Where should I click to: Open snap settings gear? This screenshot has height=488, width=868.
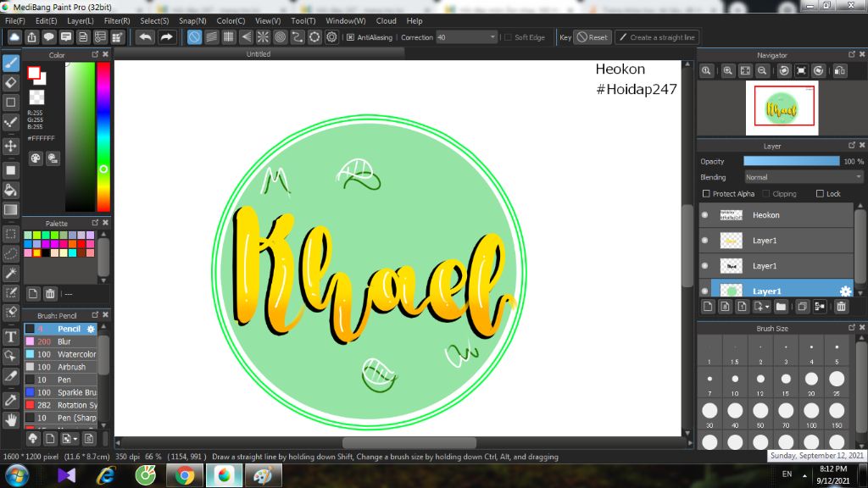click(331, 37)
